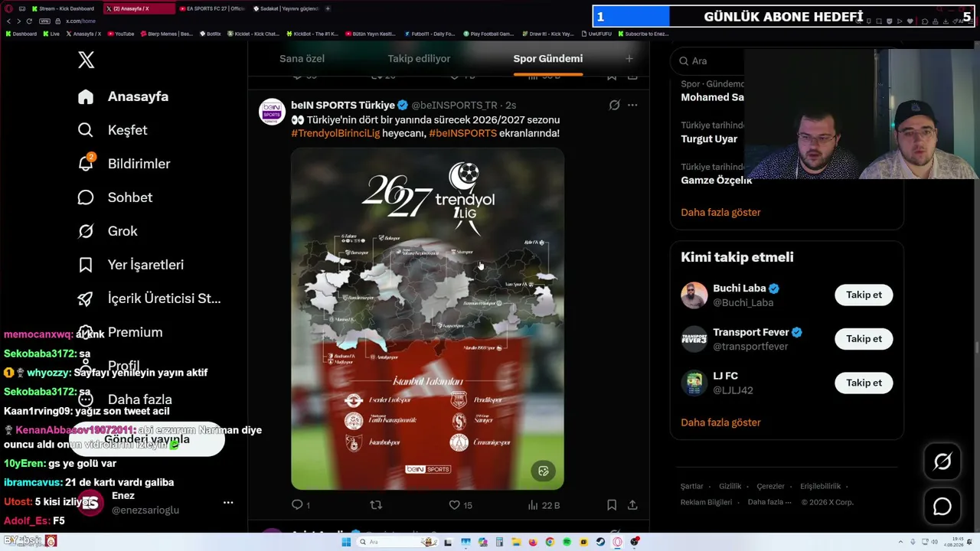Click the Ara search field on X
980x551 pixels.
[786, 60]
